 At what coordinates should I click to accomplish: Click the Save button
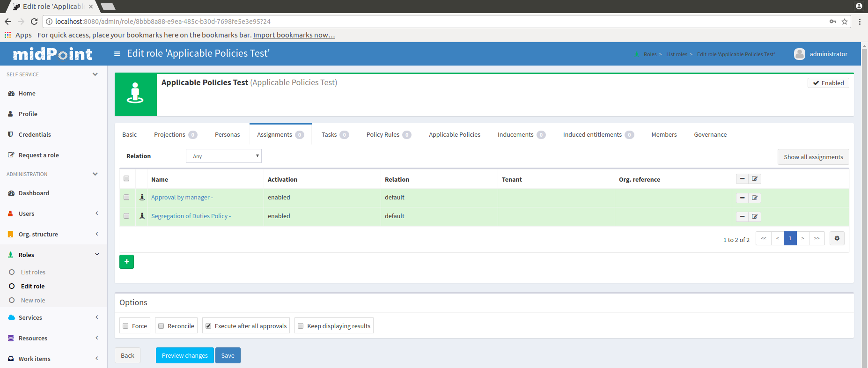(x=228, y=356)
